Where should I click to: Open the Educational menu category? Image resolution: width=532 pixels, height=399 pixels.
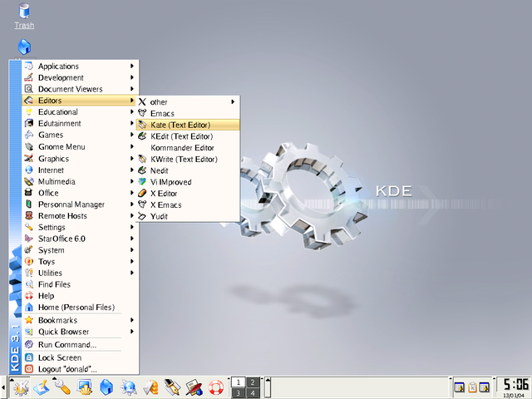click(80, 111)
